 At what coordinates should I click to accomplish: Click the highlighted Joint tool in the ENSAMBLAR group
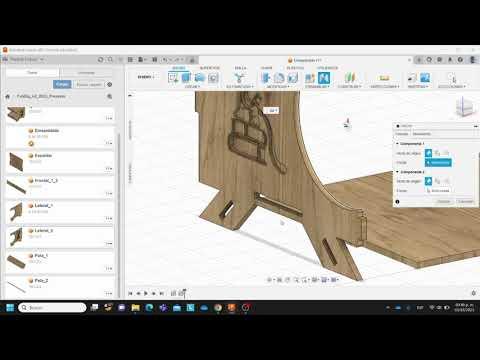tap(324, 78)
